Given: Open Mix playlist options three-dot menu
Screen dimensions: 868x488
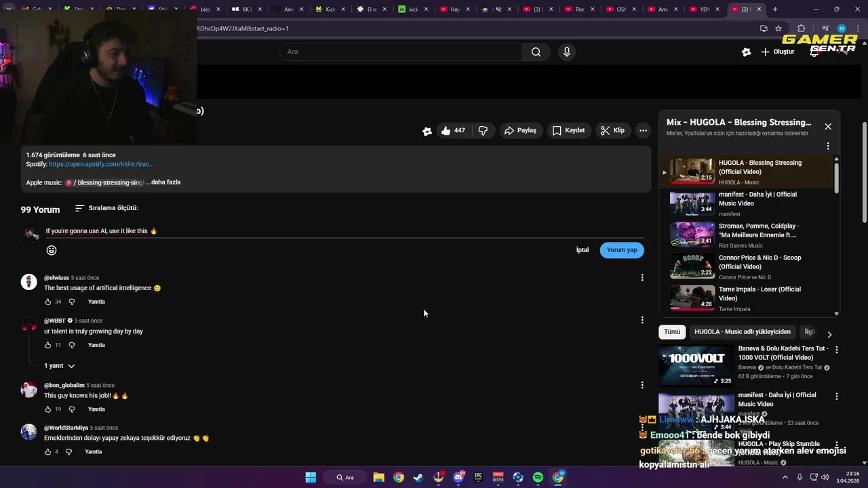Looking at the screenshot, I should 828,146.
